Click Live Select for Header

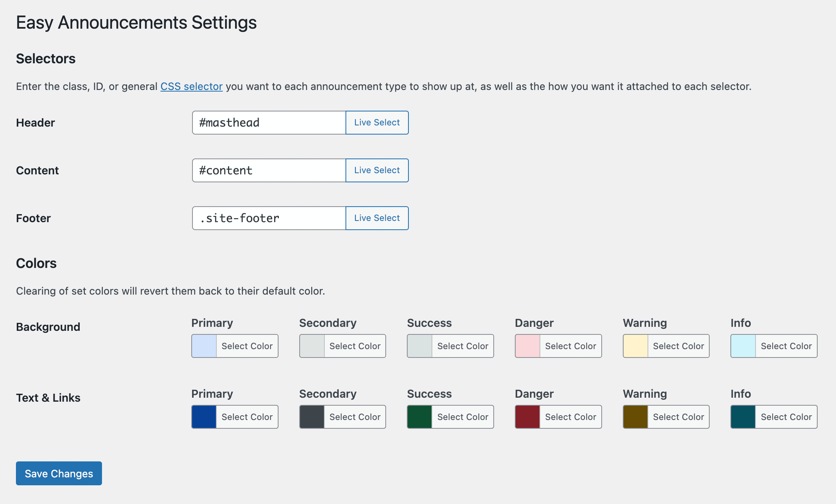(x=377, y=123)
